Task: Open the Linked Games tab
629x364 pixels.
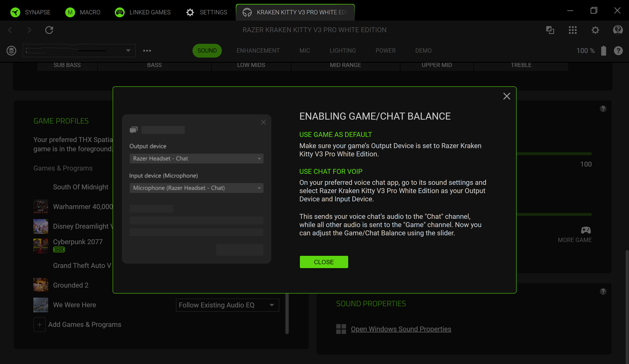Action: [x=142, y=12]
